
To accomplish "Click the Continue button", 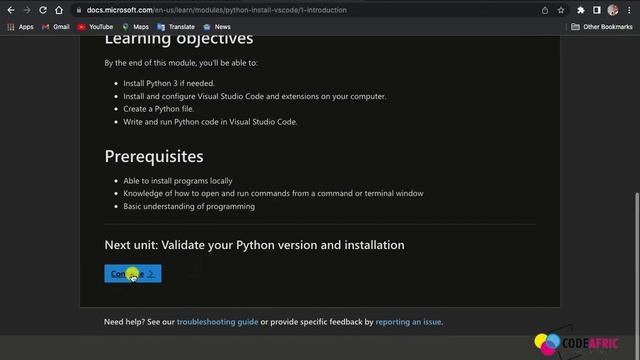I will click(133, 273).
